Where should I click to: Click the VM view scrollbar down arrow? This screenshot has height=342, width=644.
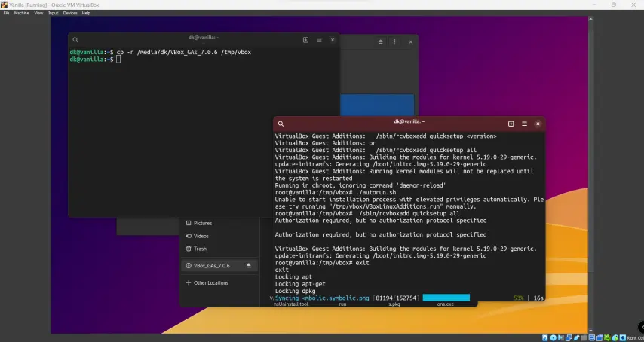point(590,331)
